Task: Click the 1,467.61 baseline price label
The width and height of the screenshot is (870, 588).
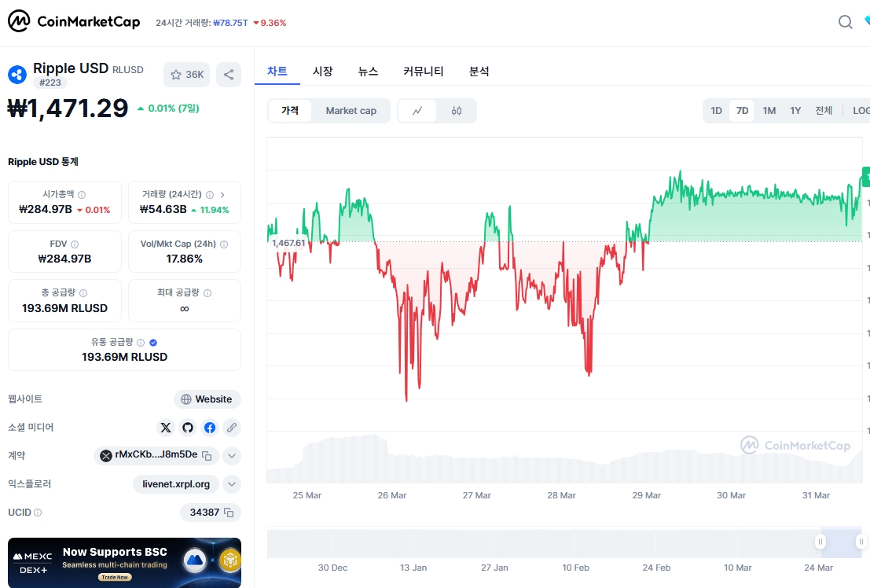Action: 288,243
